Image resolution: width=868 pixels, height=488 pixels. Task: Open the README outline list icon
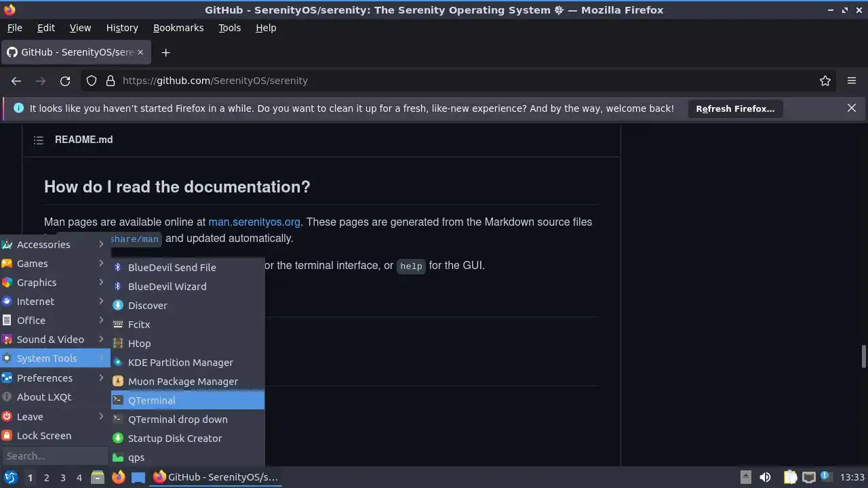click(x=39, y=140)
